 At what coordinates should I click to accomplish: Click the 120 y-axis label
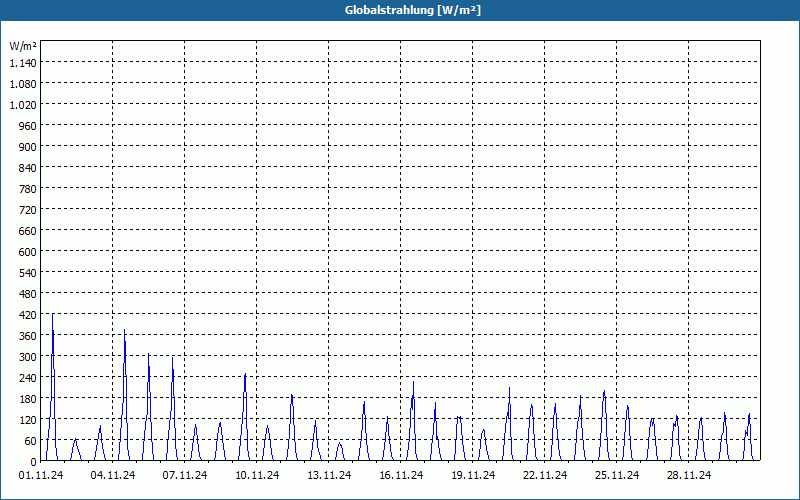(28, 420)
